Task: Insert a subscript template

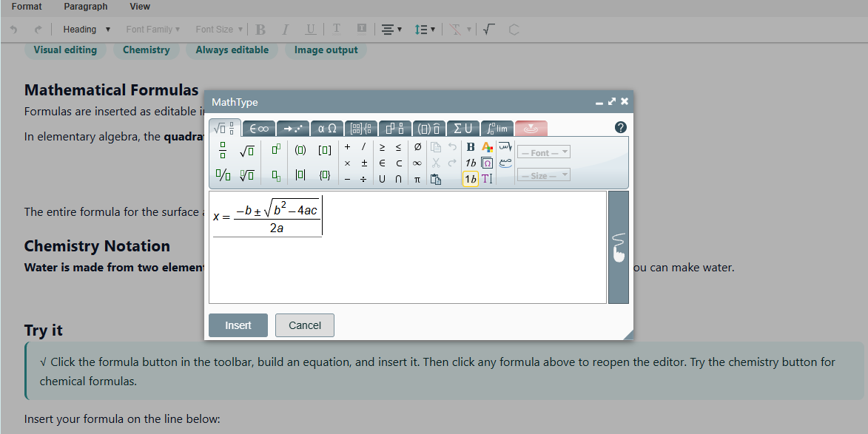Action: tap(276, 176)
